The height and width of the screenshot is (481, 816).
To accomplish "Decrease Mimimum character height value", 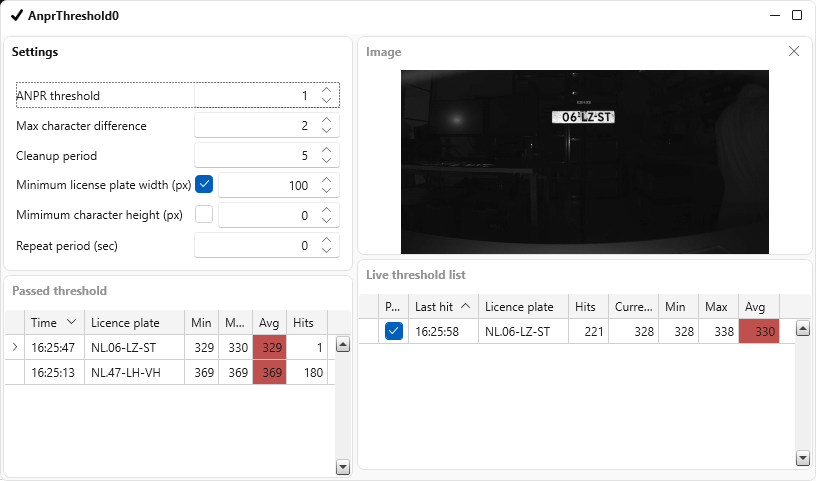I will [326, 220].
